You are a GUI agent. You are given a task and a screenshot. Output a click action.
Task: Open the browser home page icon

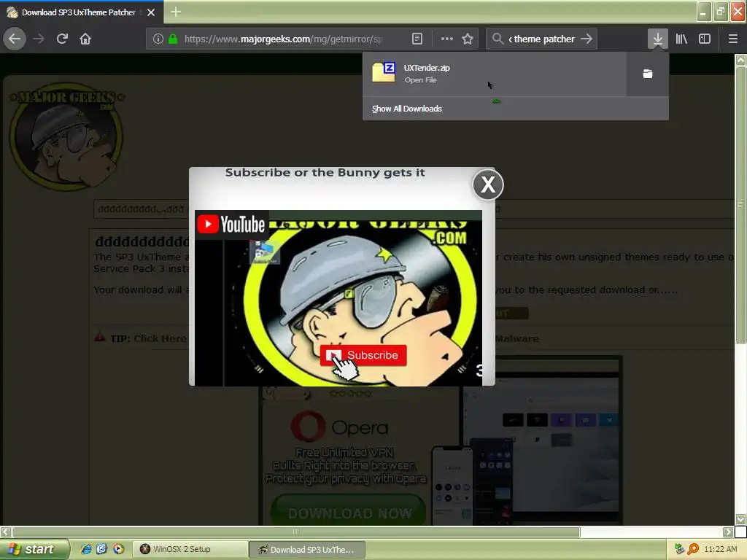[85, 39]
